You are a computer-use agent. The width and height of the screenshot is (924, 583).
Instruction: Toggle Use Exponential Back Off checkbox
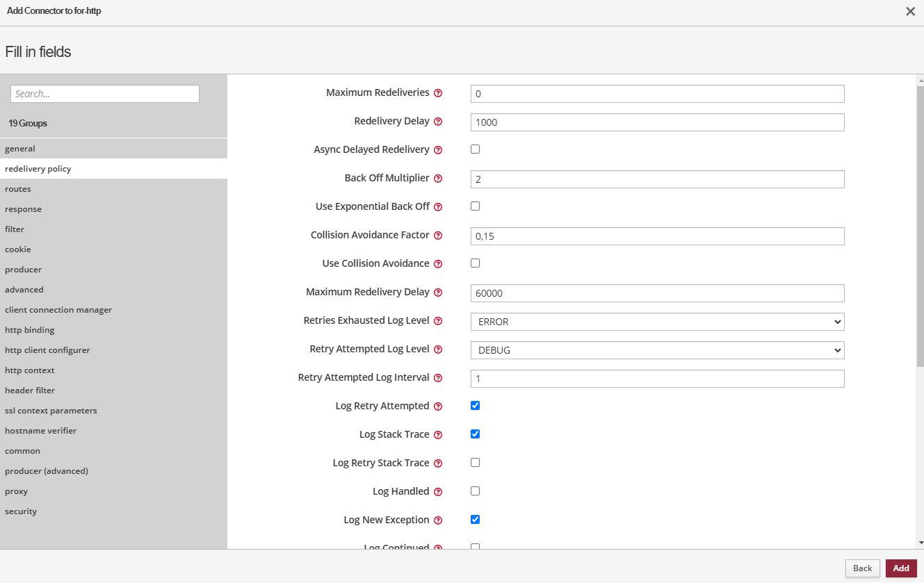tap(476, 206)
